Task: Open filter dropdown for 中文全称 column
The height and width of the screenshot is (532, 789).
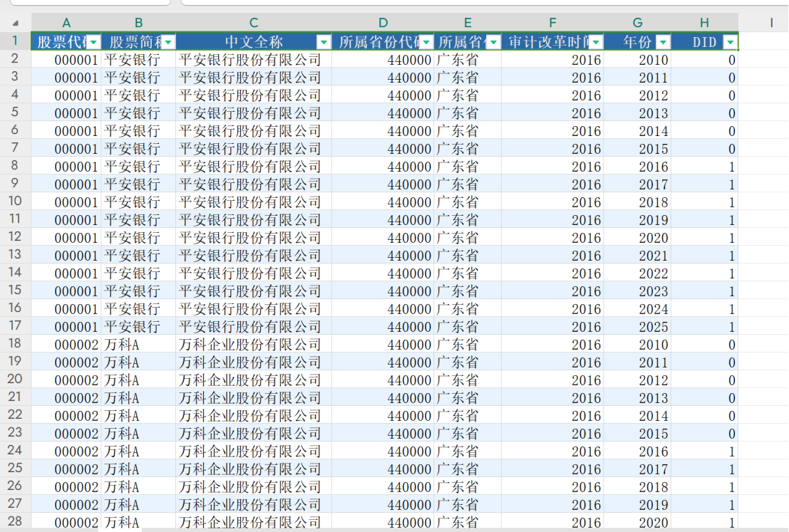Action: (324, 42)
